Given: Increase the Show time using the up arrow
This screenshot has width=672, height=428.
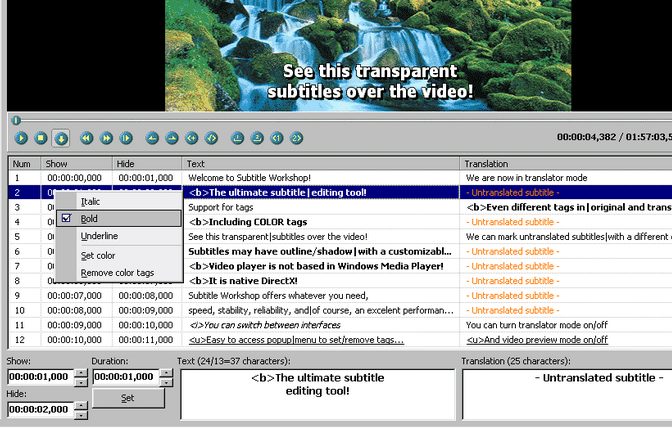Looking at the screenshot, I should pos(81,373).
